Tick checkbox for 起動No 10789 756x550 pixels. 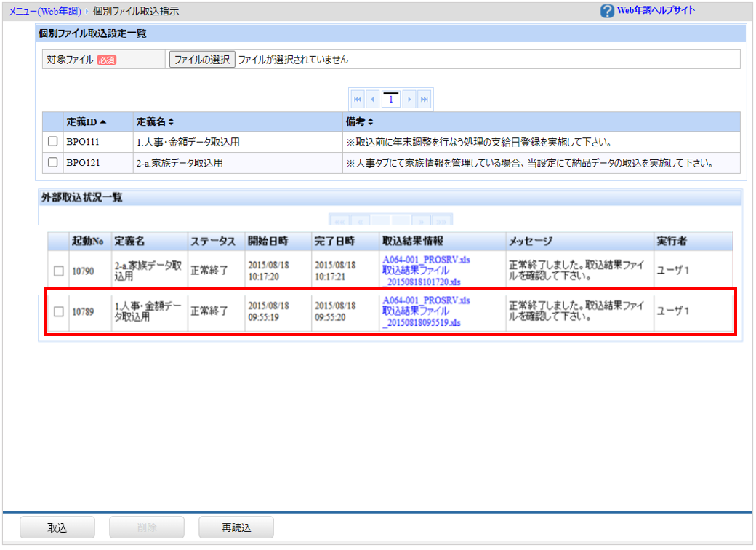click(59, 311)
